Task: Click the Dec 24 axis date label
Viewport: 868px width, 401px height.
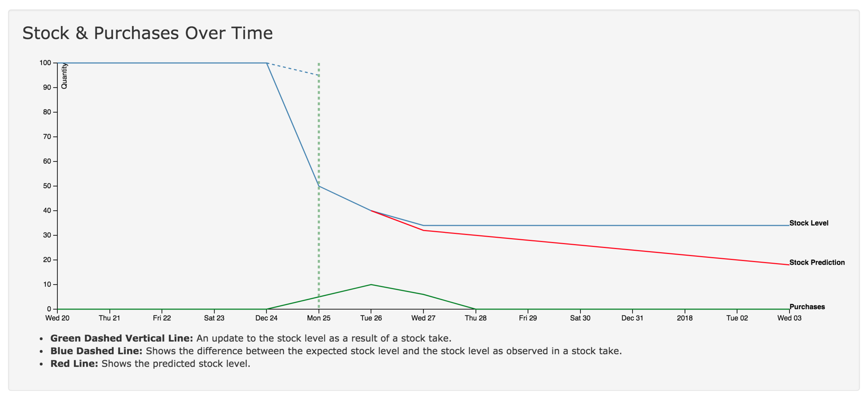Action: coord(266,318)
